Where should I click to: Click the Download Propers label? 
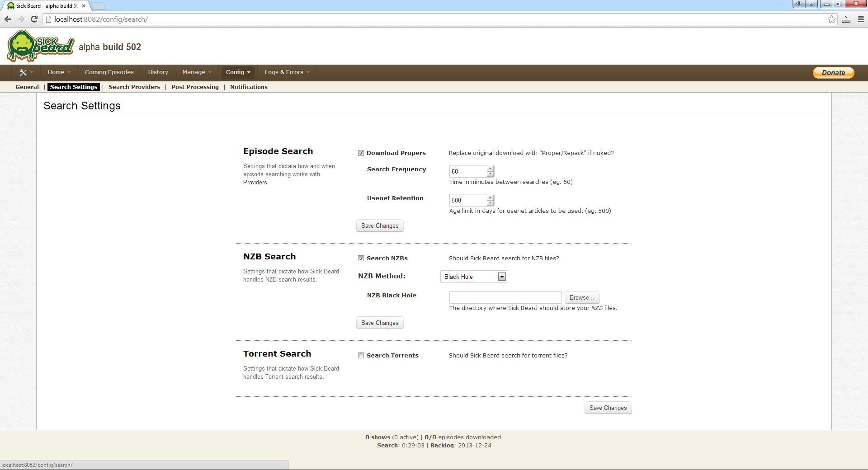coord(396,153)
